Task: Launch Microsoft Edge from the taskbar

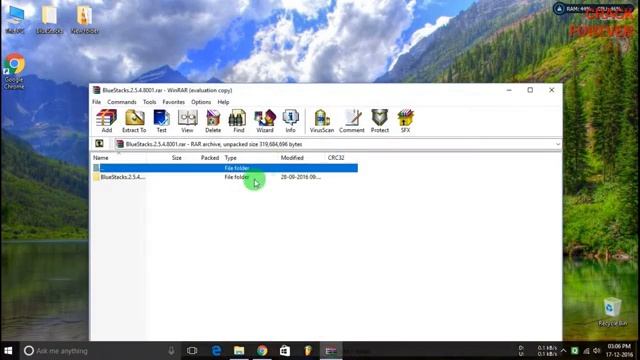Action: pyautogui.click(x=216, y=351)
